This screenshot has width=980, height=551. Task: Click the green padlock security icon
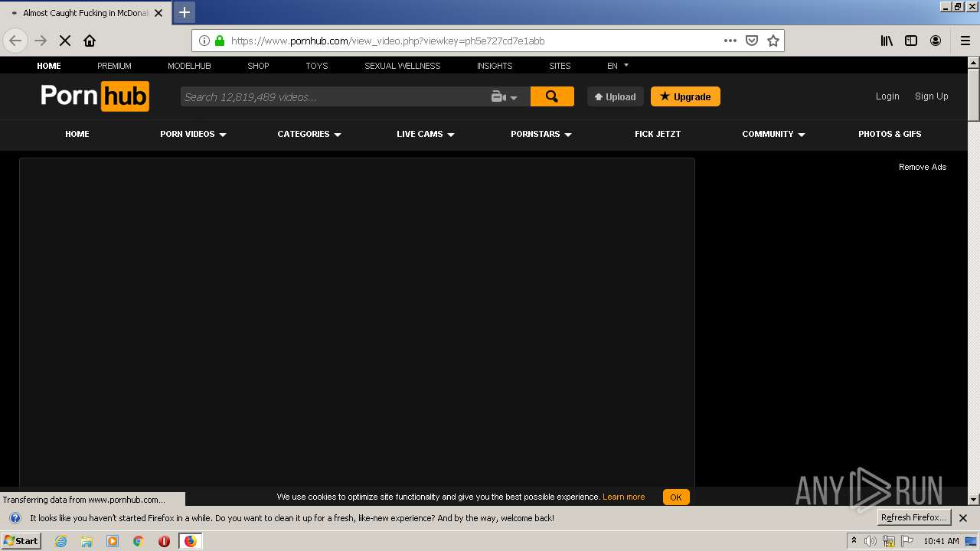tap(220, 41)
